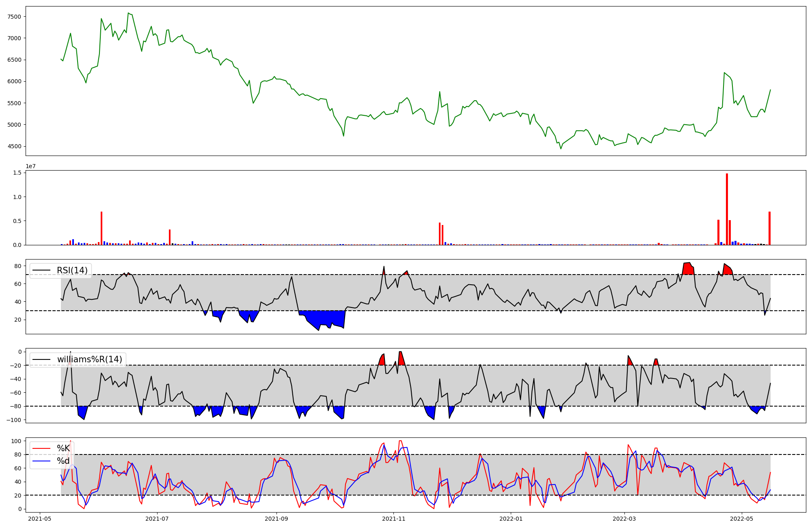Click the %d legend label
The width and height of the screenshot is (812, 528).
(63, 461)
